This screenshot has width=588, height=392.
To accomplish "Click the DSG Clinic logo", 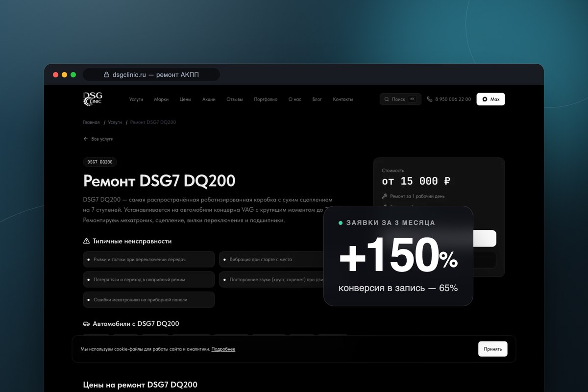I will [93, 99].
